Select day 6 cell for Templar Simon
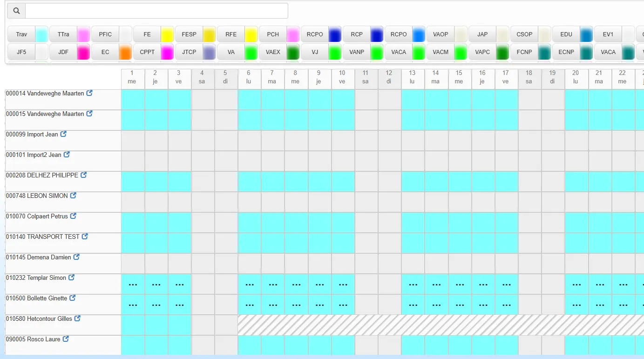Screen dimensions: 644x359 [x=250, y=284]
